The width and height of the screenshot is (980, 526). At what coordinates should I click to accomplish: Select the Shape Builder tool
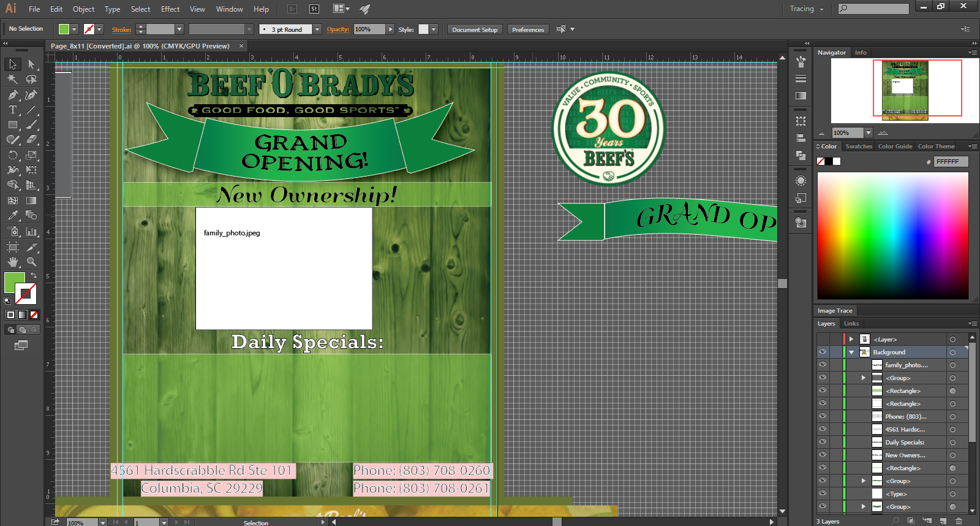13,185
